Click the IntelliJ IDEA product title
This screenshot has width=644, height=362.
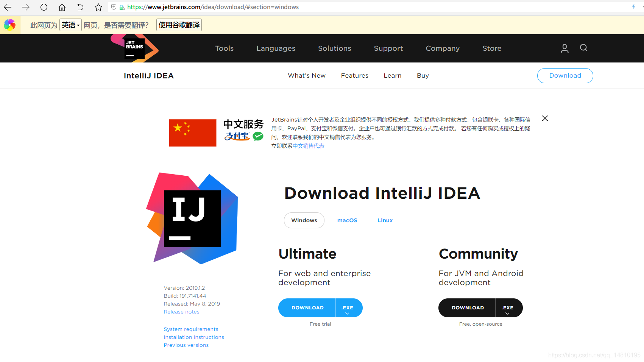tap(149, 76)
